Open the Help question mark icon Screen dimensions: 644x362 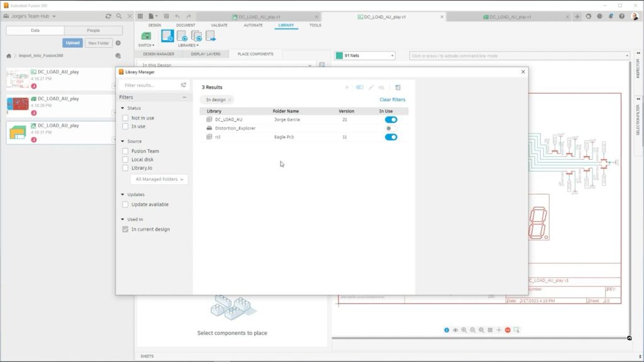622,16
